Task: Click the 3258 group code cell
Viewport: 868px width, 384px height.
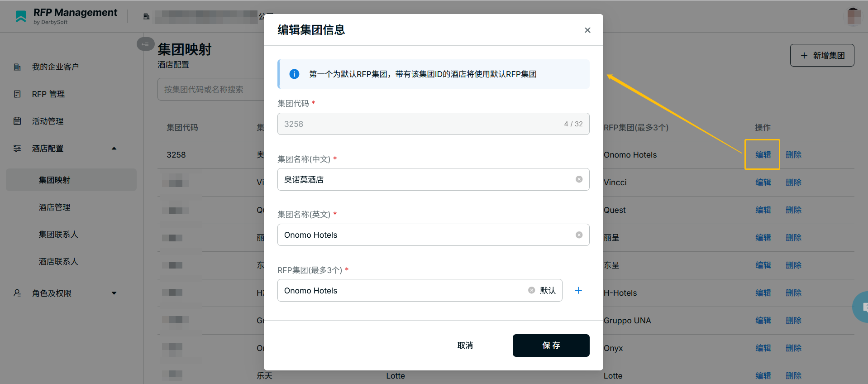Action: (x=176, y=155)
